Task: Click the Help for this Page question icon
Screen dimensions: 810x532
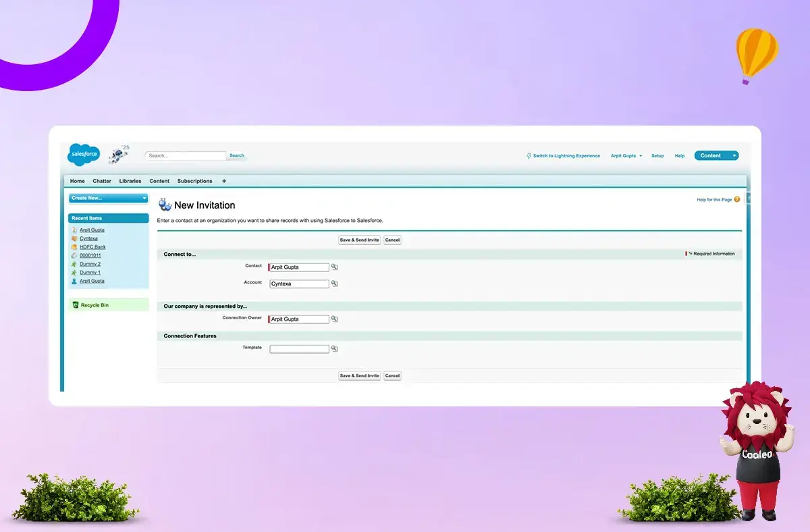Action: 737,199
